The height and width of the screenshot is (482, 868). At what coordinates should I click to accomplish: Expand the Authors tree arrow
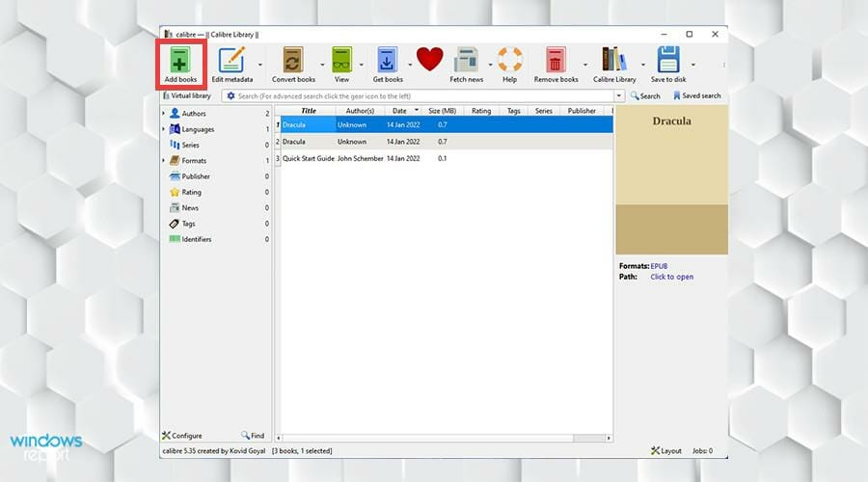pos(164,114)
